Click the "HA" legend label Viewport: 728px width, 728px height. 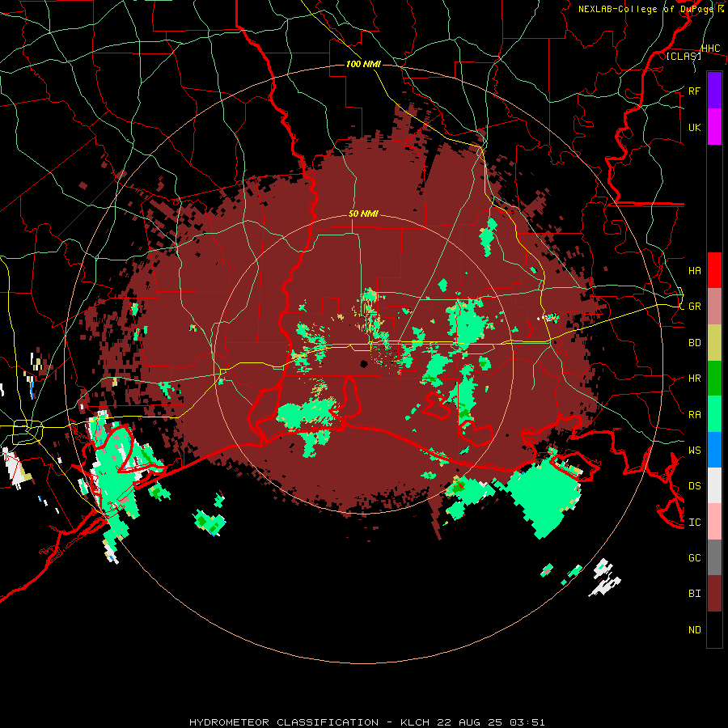point(694,270)
